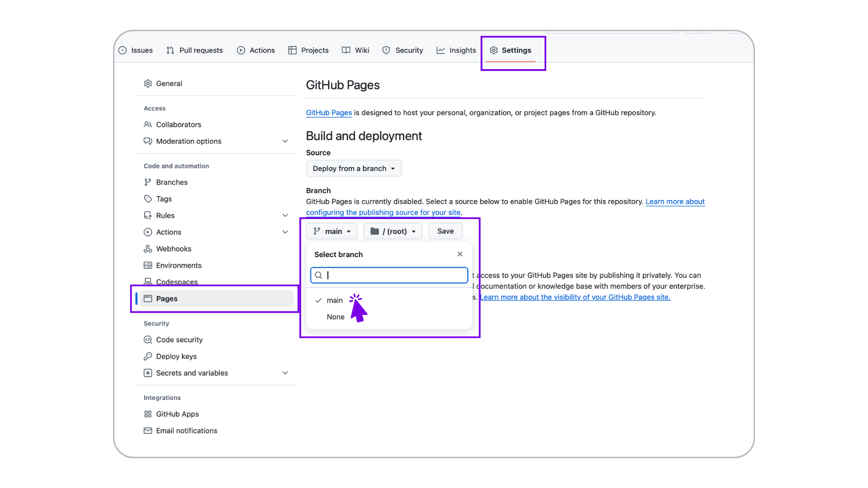Open Webhooks settings page

tap(217, 249)
